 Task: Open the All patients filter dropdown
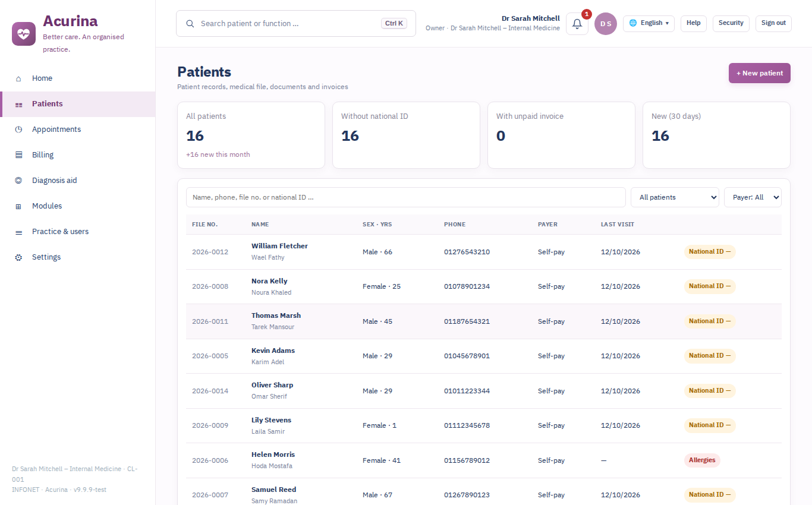pos(675,197)
